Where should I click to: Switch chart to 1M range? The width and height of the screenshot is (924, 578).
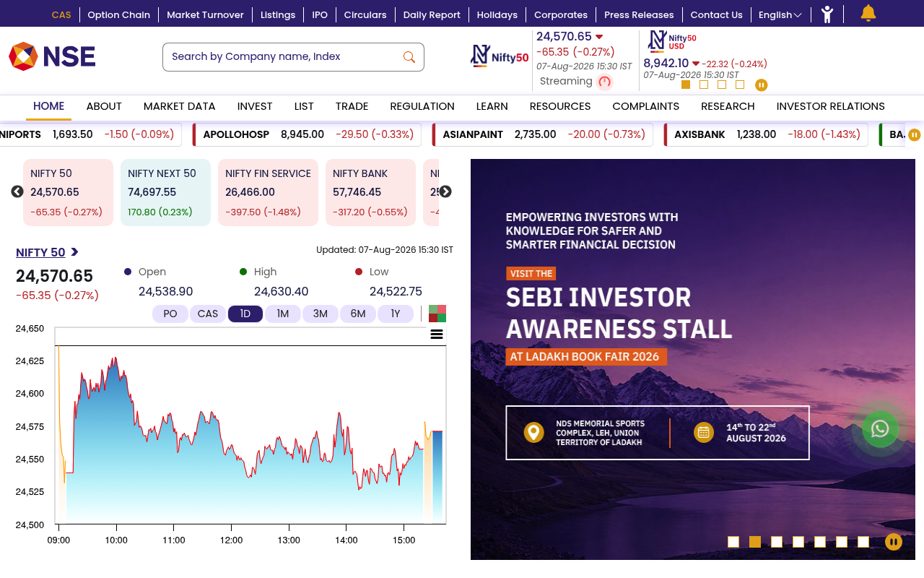pos(283,314)
